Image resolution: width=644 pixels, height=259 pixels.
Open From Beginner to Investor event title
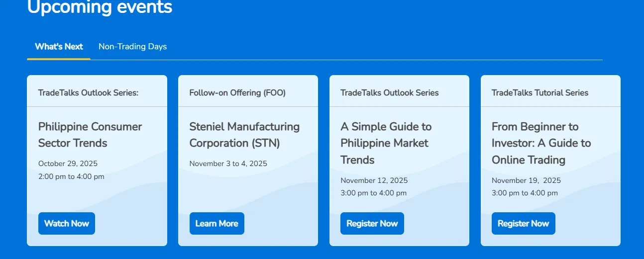tap(541, 143)
